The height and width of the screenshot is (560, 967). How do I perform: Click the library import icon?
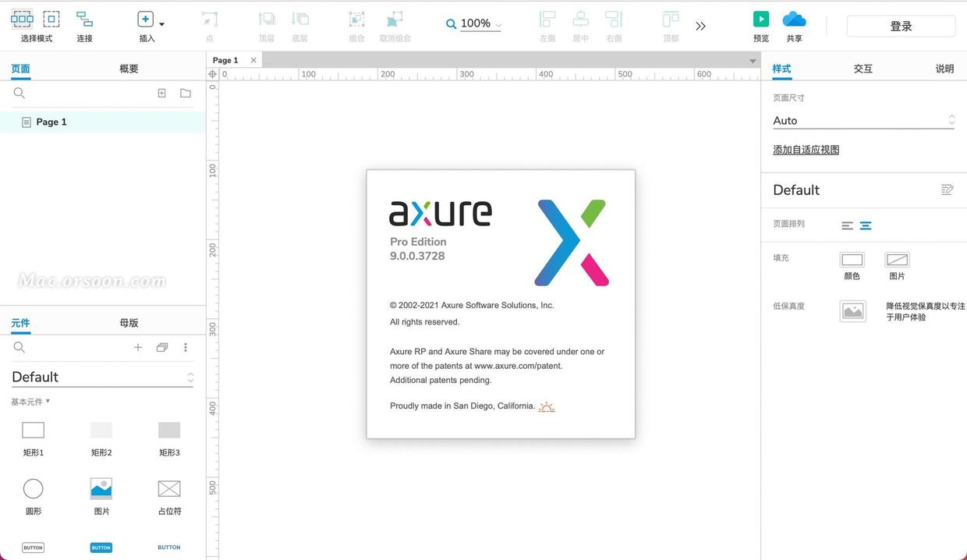point(162,347)
